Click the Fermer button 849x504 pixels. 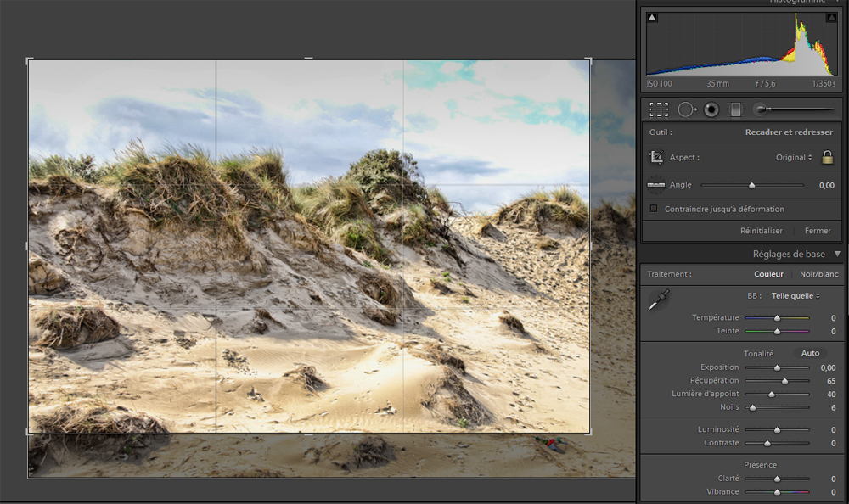[818, 231]
